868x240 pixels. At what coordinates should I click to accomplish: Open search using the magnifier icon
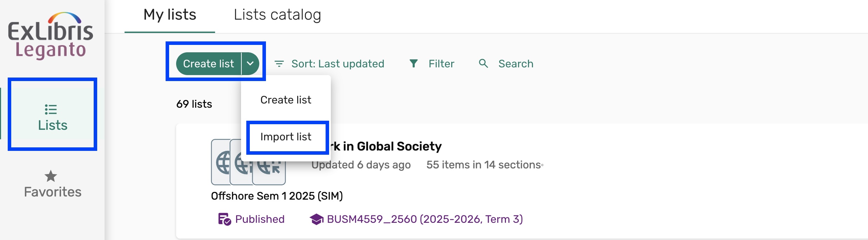(x=483, y=64)
